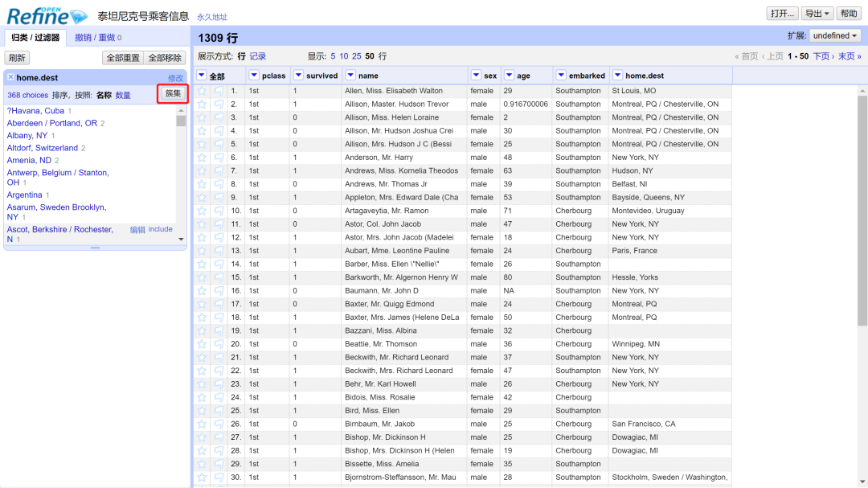Flag row 9 Appleton, Mrs. Edward Dale
This screenshot has height=488, width=868.
coord(219,197)
